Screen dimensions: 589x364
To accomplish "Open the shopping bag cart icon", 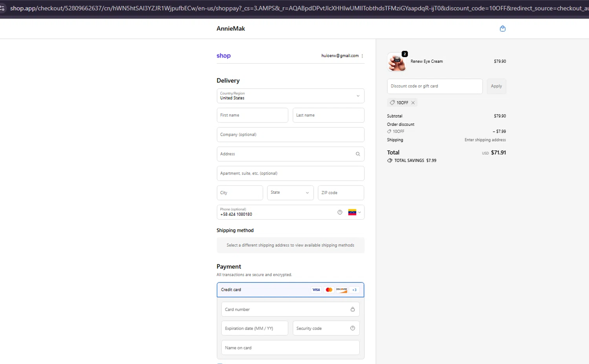I will 502,28.
